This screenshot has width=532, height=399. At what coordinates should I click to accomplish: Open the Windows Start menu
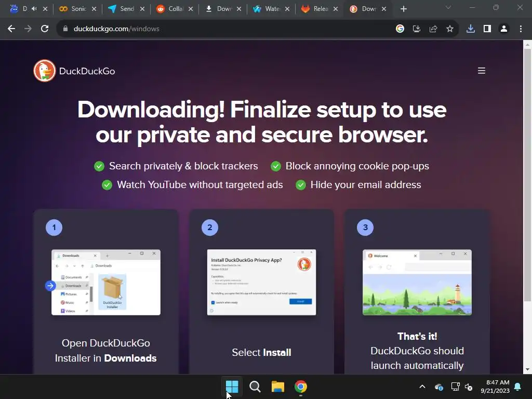click(232, 387)
